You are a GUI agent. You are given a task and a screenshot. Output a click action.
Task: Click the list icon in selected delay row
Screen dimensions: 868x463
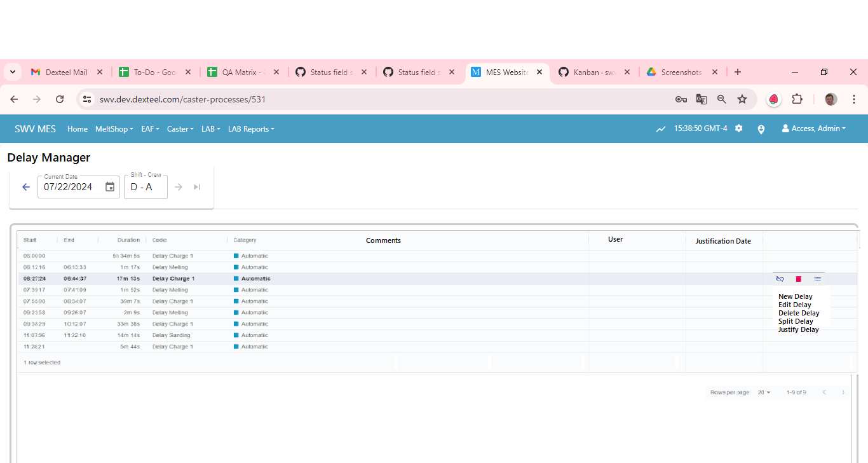pos(818,279)
